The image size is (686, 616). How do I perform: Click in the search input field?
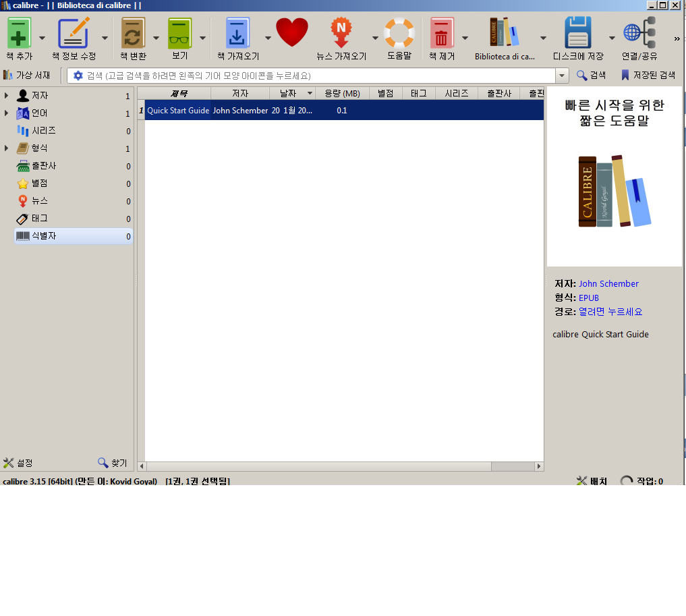319,76
